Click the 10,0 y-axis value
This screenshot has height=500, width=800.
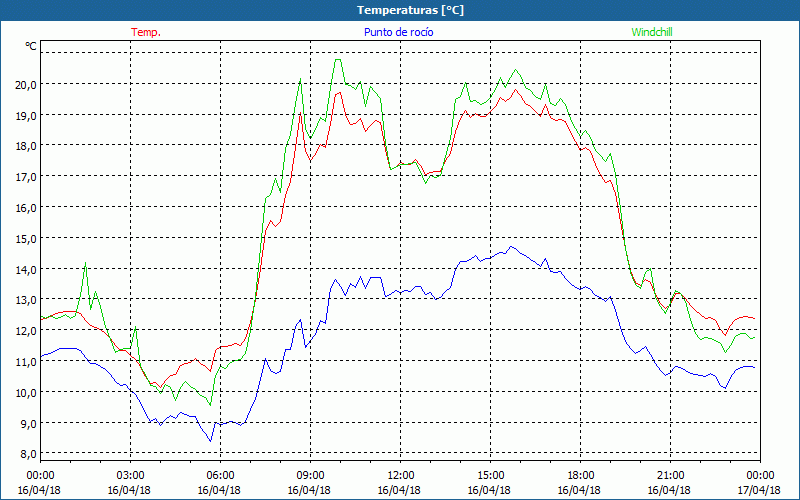click(25, 392)
